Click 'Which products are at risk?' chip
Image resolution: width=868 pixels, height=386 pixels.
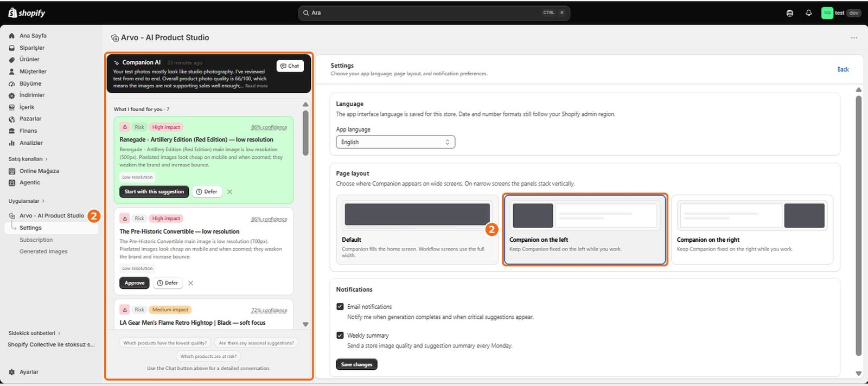pos(208,357)
